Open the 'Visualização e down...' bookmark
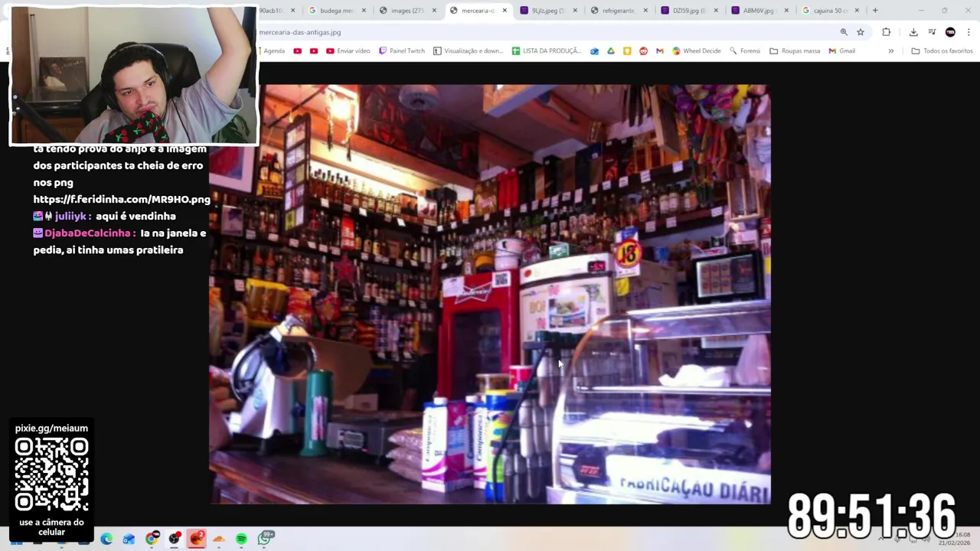The image size is (980, 551). pyautogui.click(x=468, y=51)
